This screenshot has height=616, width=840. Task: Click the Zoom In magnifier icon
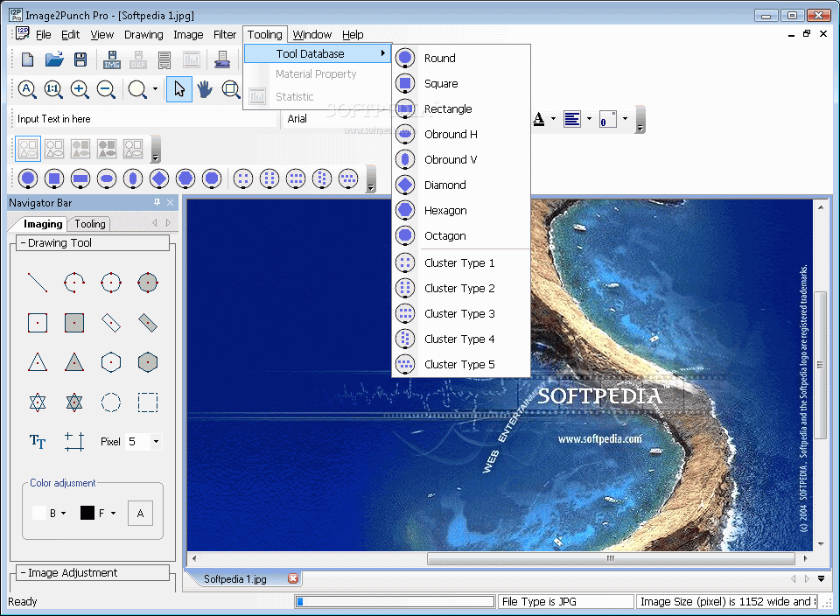pyautogui.click(x=80, y=89)
